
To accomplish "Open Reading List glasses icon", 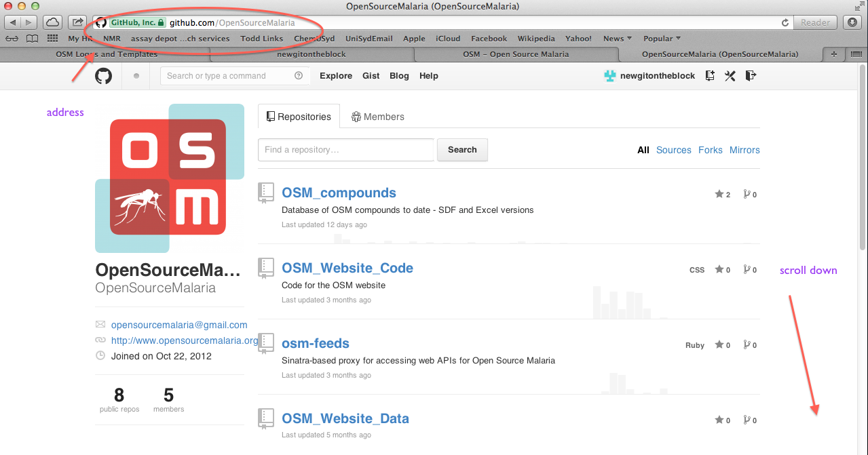I will (x=12, y=39).
